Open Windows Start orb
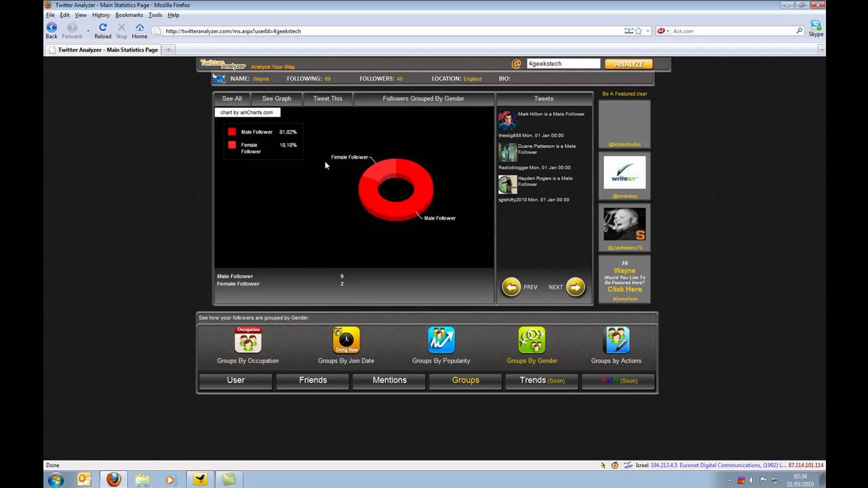 point(56,480)
